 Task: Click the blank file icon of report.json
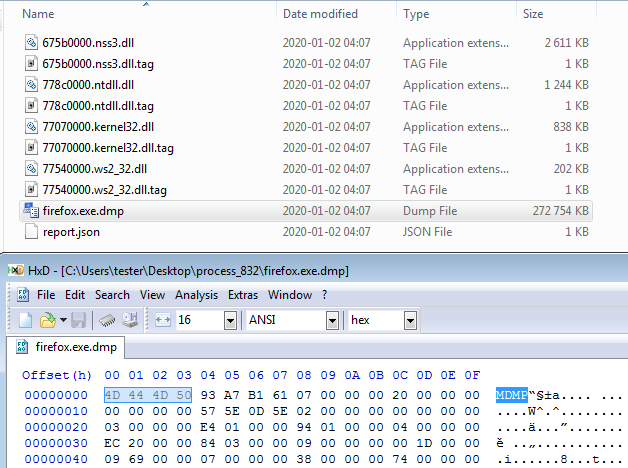pos(31,231)
